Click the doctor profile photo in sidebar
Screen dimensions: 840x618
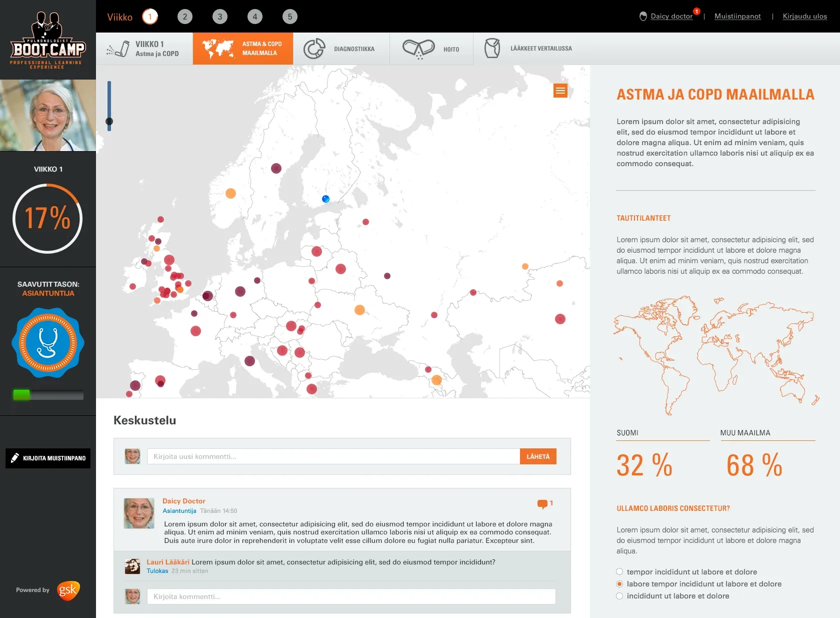pyautogui.click(x=48, y=115)
